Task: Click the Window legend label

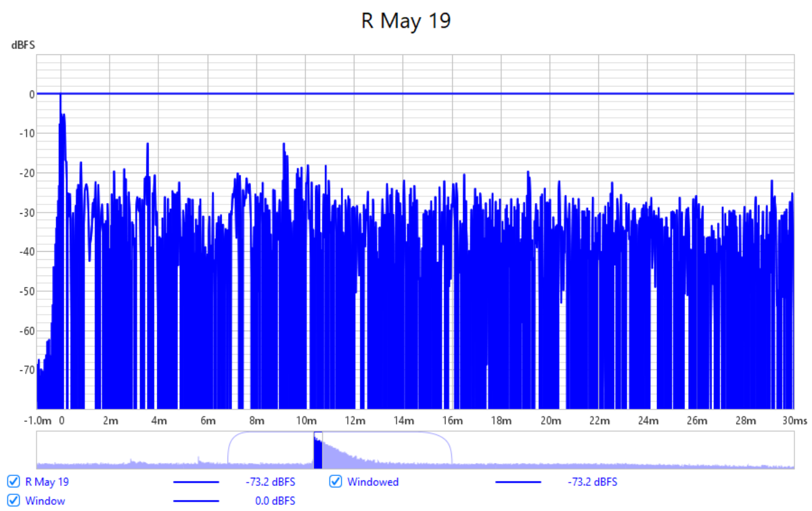Action: click(x=45, y=501)
